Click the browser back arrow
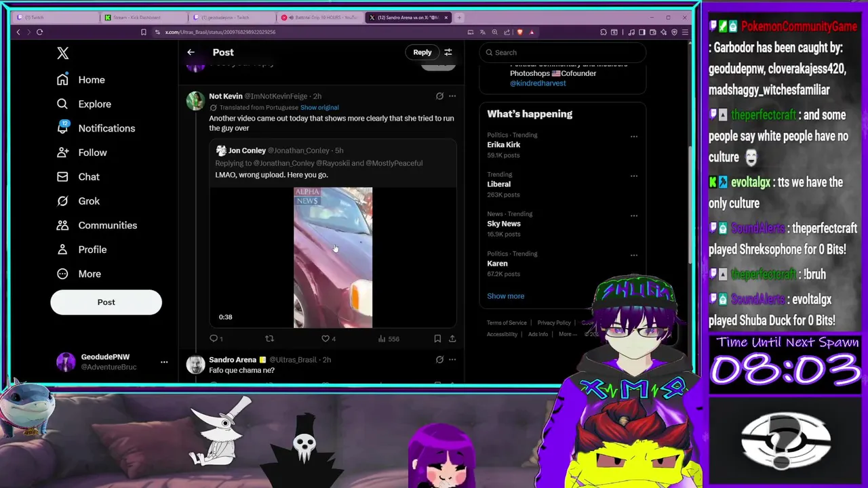The image size is (868, 488). point(18,32)
